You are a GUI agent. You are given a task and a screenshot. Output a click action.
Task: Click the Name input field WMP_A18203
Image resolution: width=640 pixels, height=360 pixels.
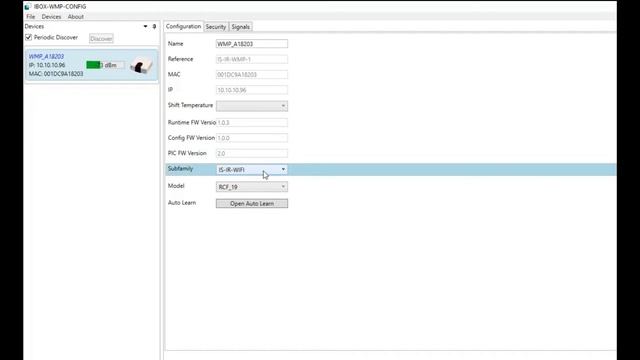coord(252,44)
